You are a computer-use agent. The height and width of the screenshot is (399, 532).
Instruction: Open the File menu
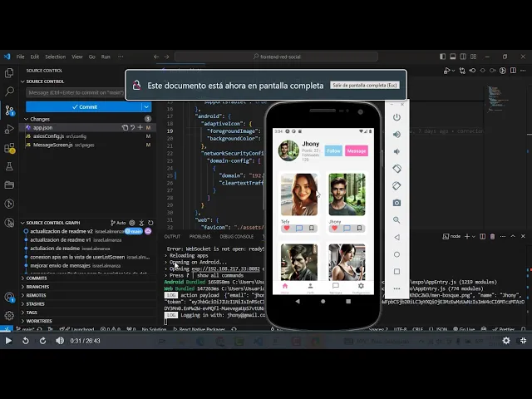[20, 57]
